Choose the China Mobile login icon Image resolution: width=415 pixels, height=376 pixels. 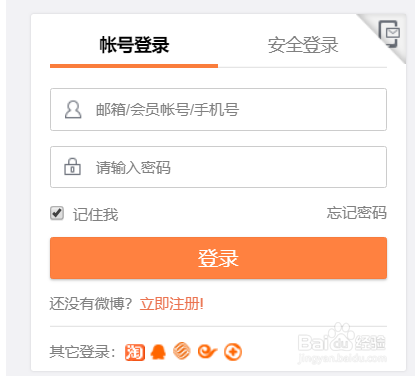pyautogui.click(x=182, y=351)
